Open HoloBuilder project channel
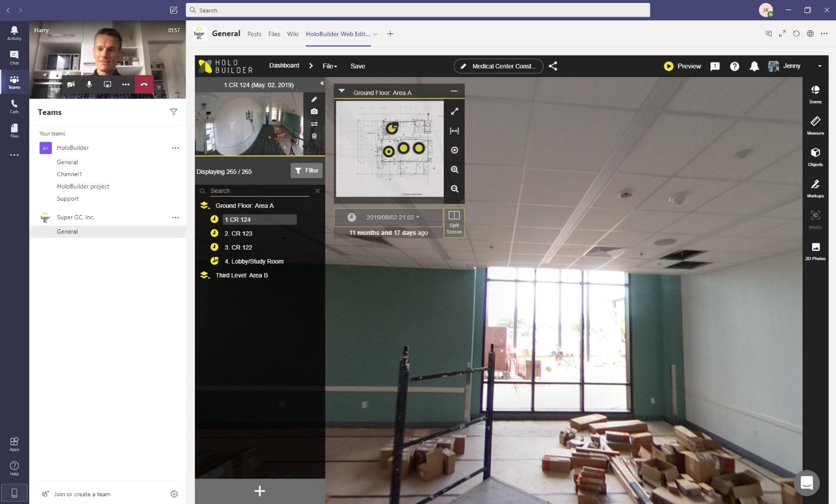The height and width of the screenshot is (504, 836). [83, 186]
